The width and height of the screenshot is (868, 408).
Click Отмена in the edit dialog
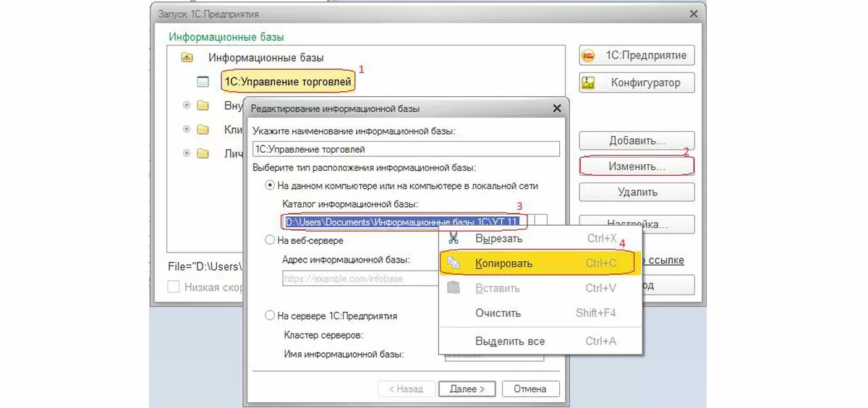(531, 388)
